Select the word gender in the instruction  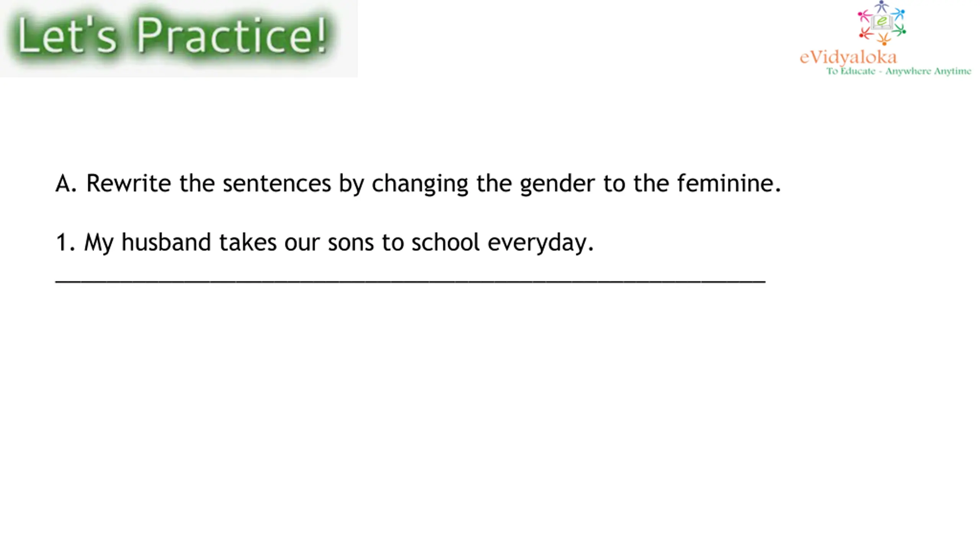tap(557, 185)
